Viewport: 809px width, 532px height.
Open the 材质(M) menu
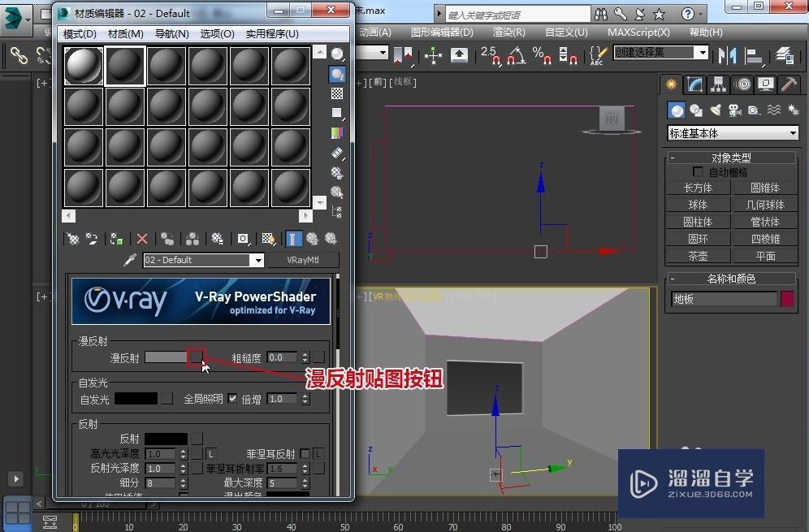click(x=125, y=33)
